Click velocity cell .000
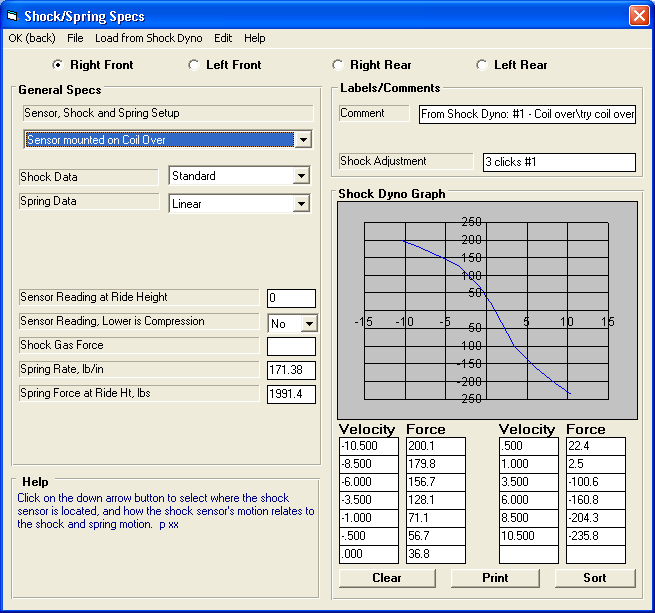 click(x=369, y=554)
